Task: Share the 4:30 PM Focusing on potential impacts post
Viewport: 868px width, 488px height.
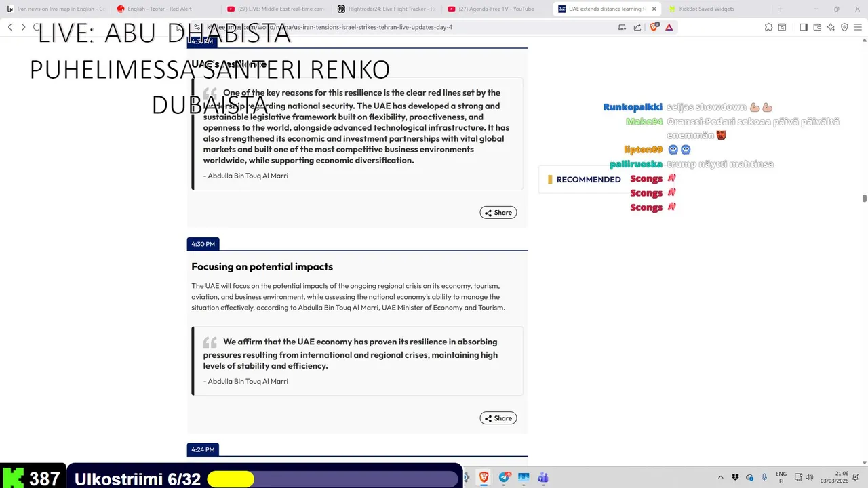Action: [498, 418]
